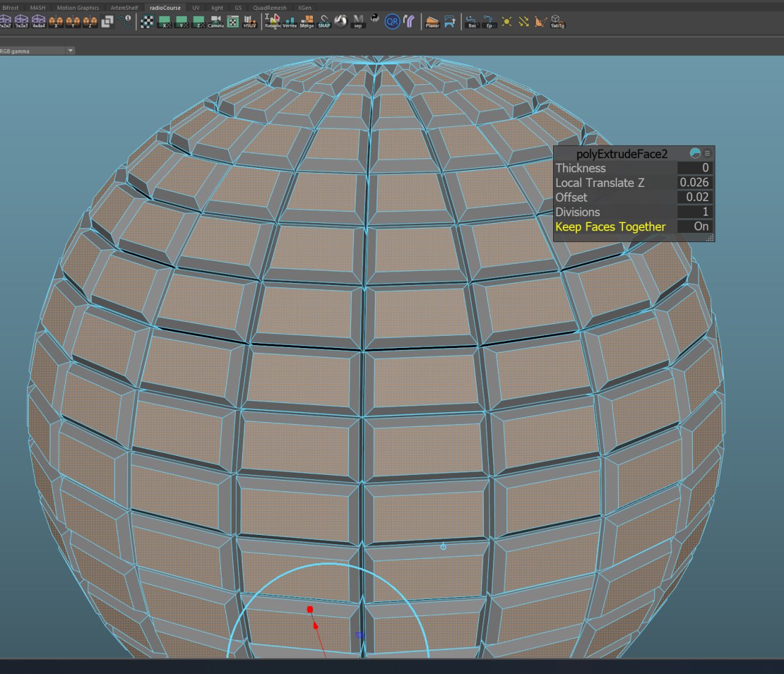This screenshot has height=674, width=784.
Task: Click the red square manipulator handle
Action: (x=310, y=609)
